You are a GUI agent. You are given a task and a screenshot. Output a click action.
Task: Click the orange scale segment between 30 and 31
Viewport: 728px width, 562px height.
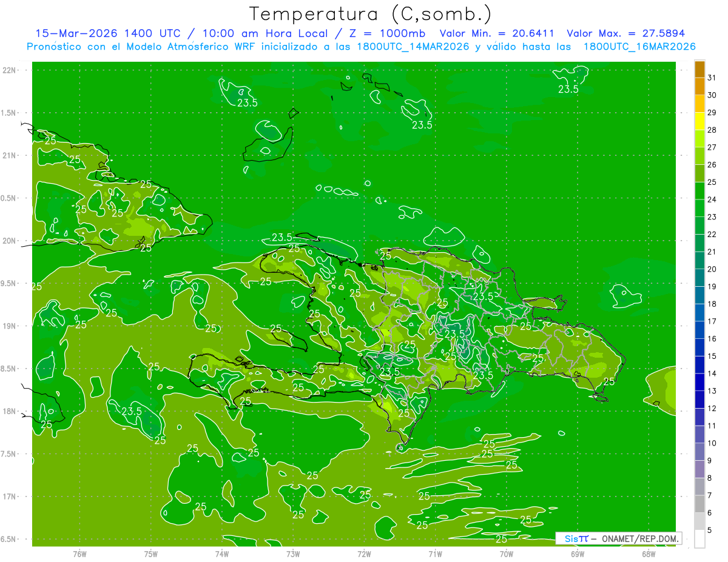coord(699,86)
